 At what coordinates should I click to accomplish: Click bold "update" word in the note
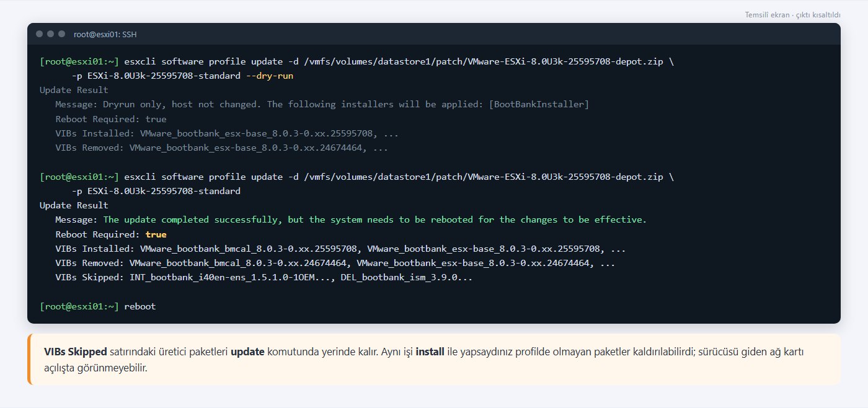pyautogui.click(x=247, y=352)
